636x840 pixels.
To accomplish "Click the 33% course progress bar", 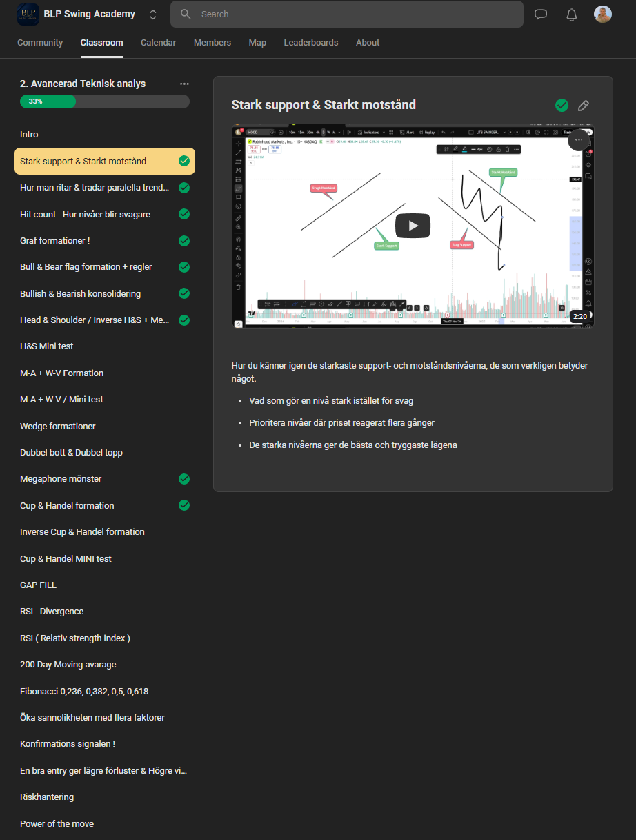I will [105, 101].
